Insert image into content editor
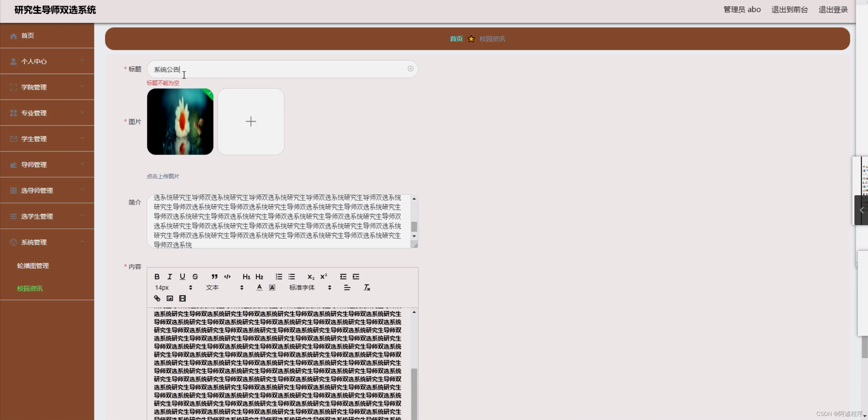Screen dimensions: 868x420 (x=170, y=298)
